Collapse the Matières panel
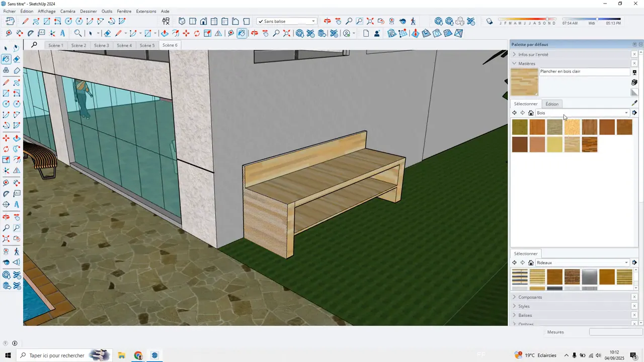Viewport: 644px width, 362px height. (527, 63)
